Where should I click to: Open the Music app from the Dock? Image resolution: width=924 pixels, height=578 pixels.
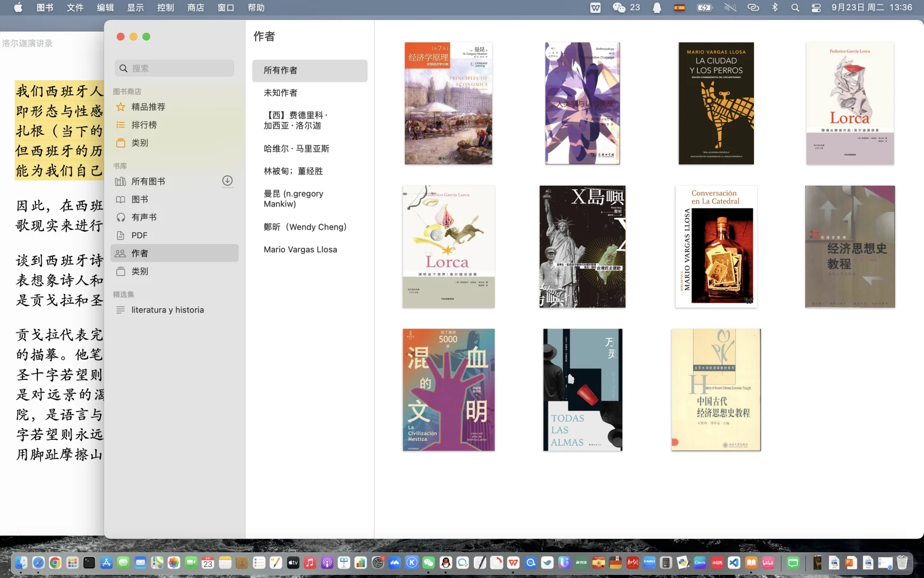point(310,562)
